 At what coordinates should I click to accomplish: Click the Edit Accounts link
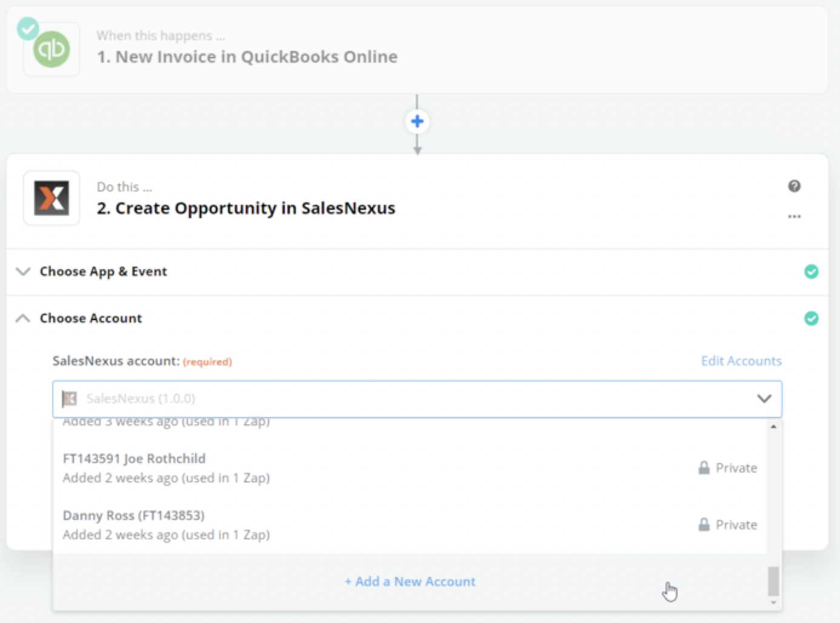741,361
